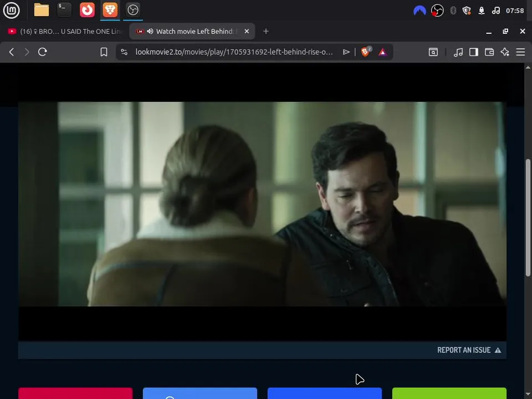Screen dimensions: 532x399
Task: Open media controls music note in toolbar
Action: point(458,52)
